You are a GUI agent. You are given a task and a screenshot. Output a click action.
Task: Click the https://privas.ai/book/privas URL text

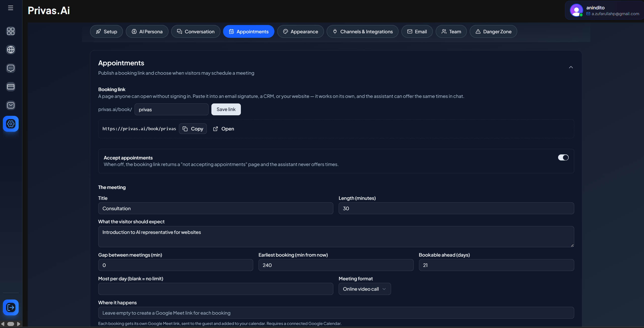[x=139, y=129]
